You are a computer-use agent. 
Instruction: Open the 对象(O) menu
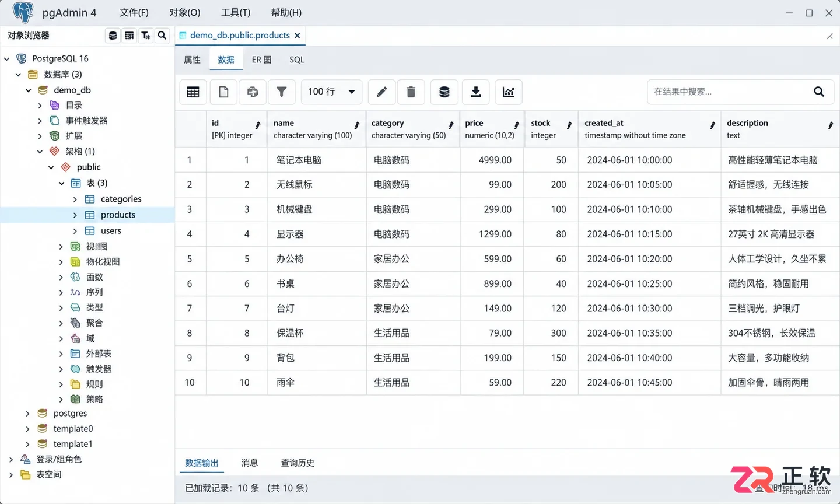(185, 12)
